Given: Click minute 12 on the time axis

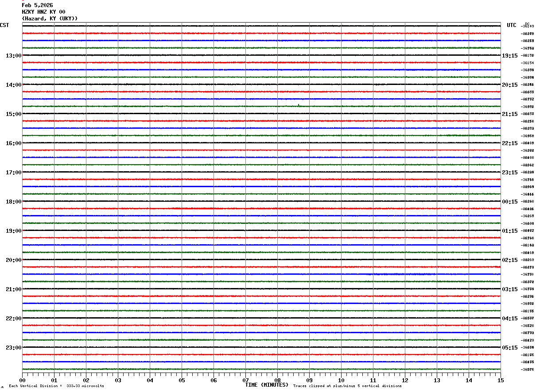Looking at the screenshot, I should pyautogui.click(x=405, y=380).
